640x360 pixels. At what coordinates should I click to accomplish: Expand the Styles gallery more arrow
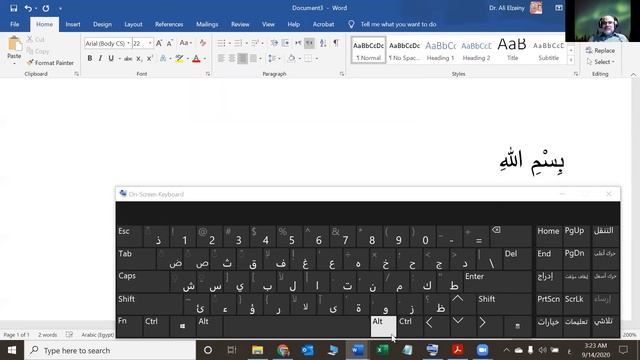(571, 60)
